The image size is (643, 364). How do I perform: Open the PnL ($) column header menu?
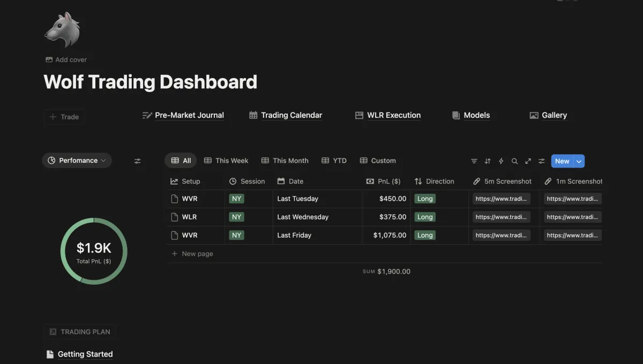click(x=384, y=181)
